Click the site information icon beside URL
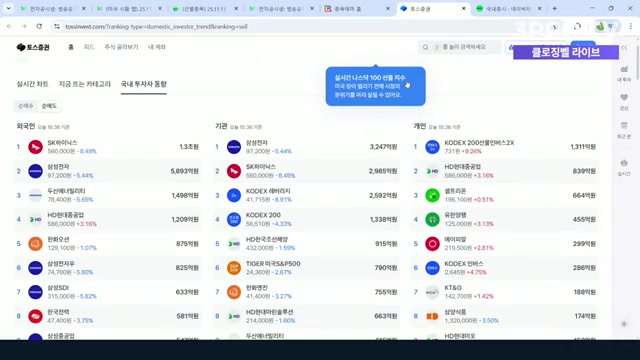Viewport: 640px width, 360px height. [x=57, y=26]
